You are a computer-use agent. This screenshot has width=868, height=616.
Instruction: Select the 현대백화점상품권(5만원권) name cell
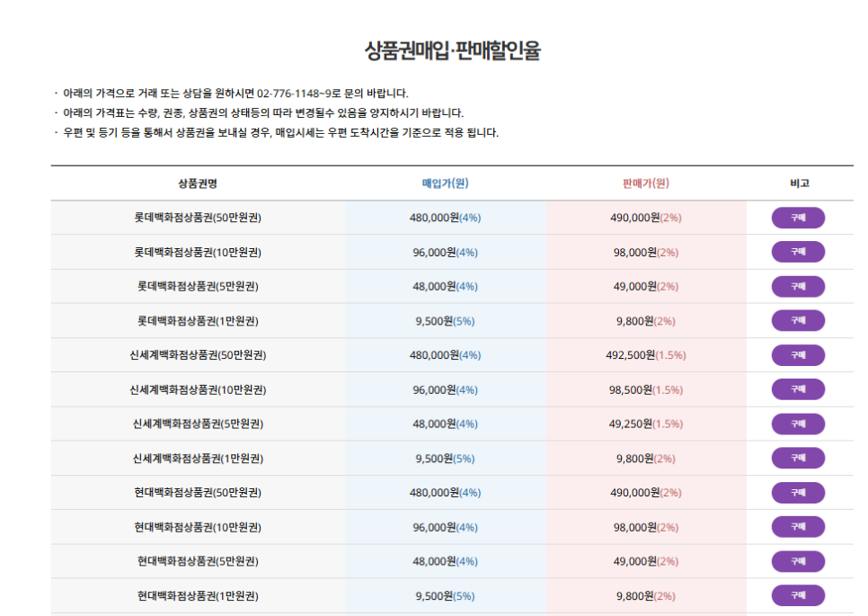[198, 561]
